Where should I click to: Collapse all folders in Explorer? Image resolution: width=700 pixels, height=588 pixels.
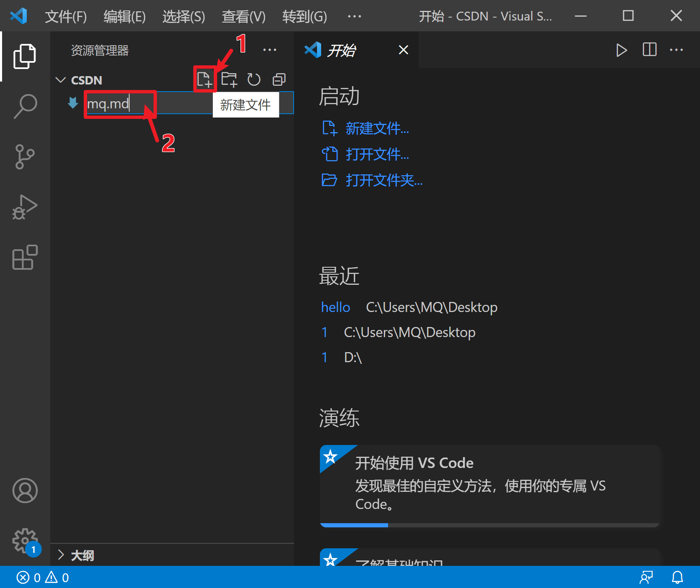[279, 79]
